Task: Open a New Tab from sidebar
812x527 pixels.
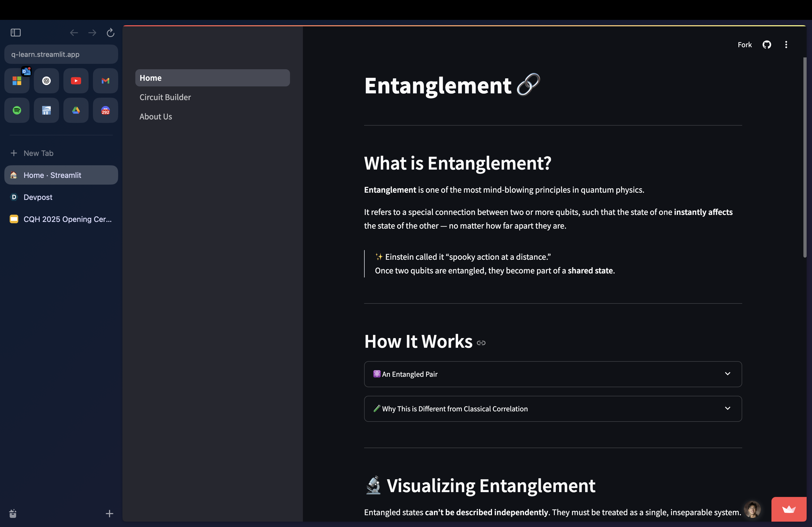Action: pos(38,153)
